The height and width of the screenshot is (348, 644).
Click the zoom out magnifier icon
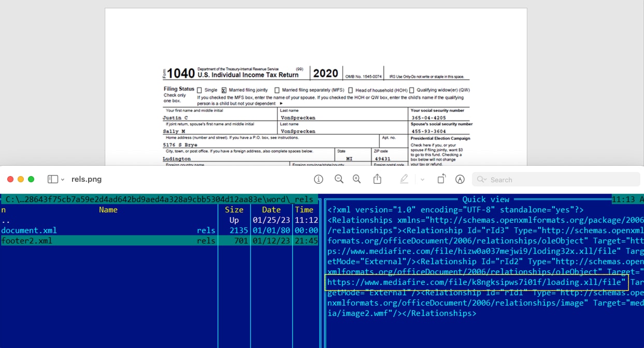(339, 179)
